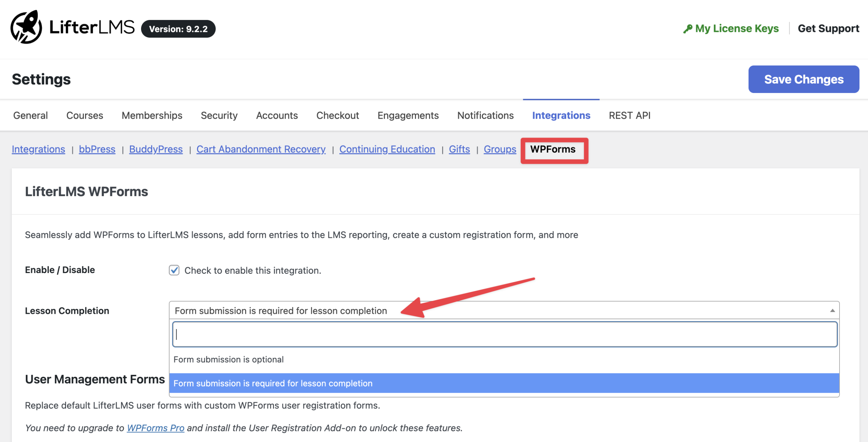Toggle the Enable integration checkbox
Image resolution: width=868 pixels, height=442 pixels.
tap(174, 270)
